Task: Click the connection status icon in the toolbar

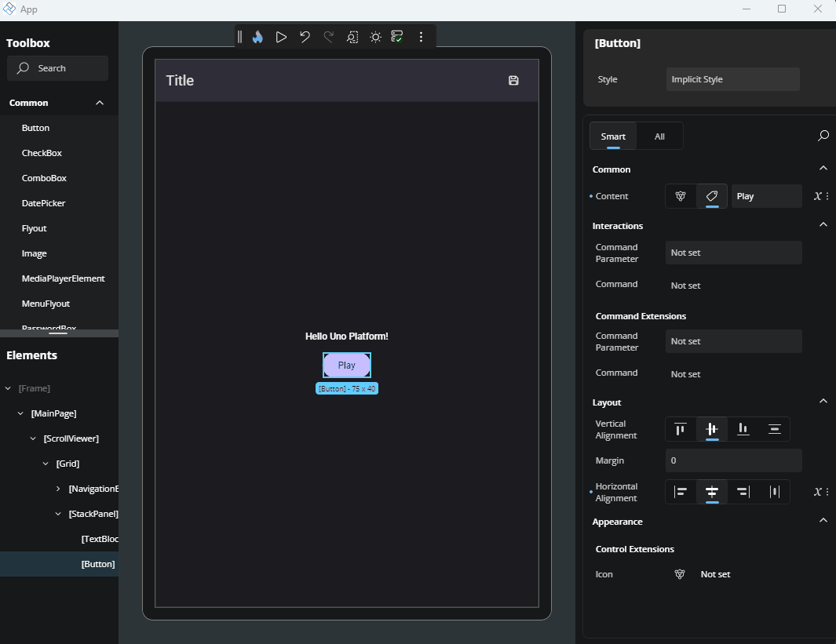Action: [397, 36]
